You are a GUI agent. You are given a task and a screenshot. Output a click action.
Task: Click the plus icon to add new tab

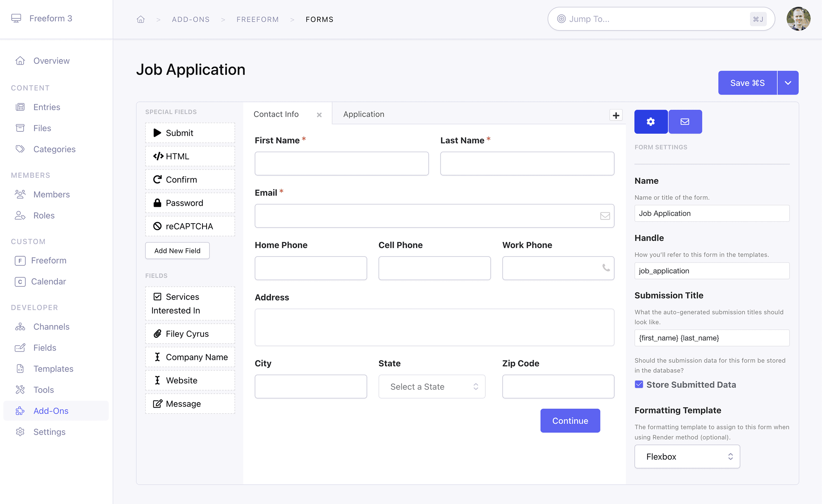click(x=616, y=115)
